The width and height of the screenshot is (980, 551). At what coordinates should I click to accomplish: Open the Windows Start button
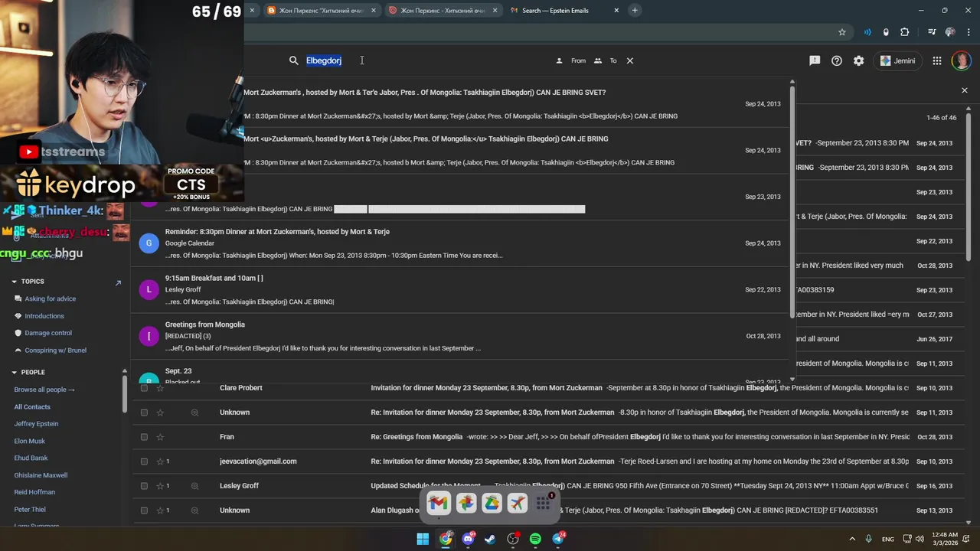point(423,540)
